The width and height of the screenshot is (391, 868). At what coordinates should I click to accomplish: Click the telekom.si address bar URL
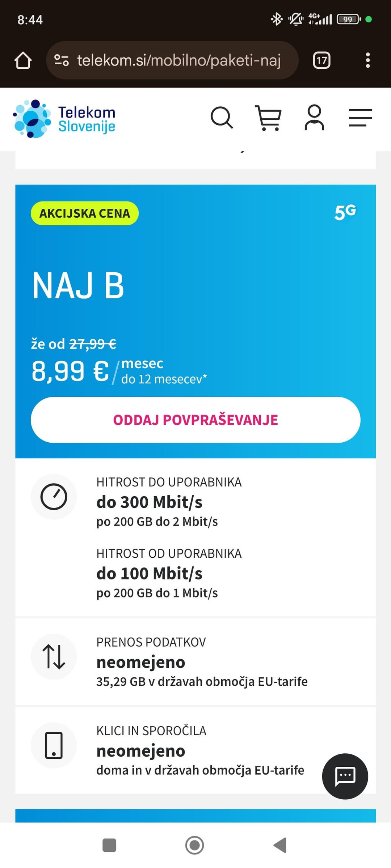click(x=179, y=60)
